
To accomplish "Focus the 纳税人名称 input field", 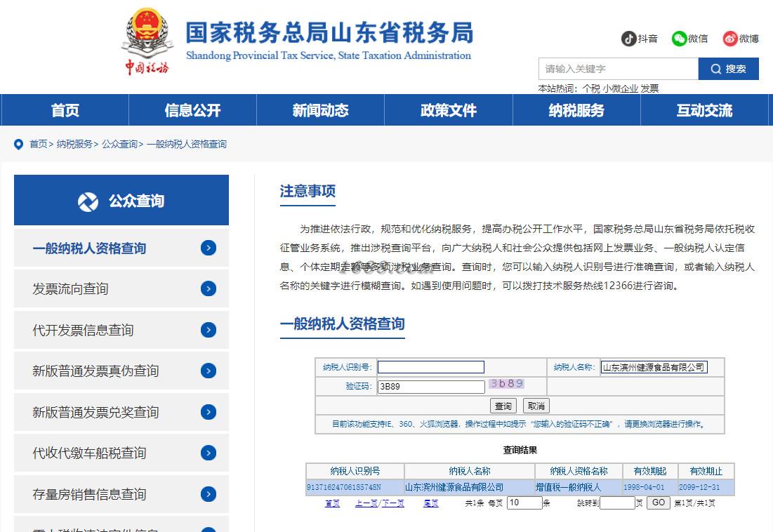I will coord(654,367).
